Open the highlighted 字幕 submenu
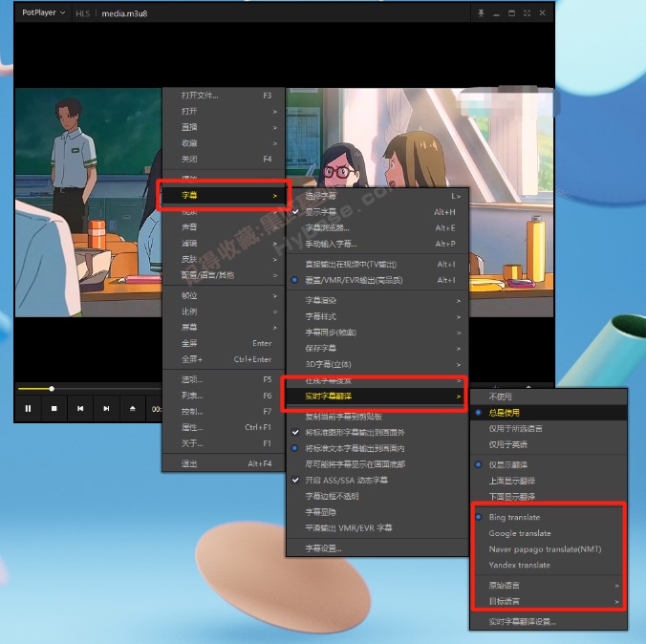 (x=224, y=195)
